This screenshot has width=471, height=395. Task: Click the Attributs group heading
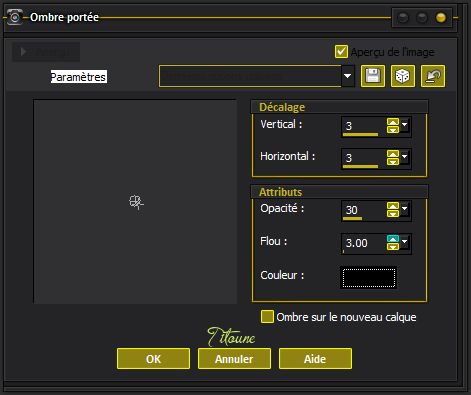point(281,192)
